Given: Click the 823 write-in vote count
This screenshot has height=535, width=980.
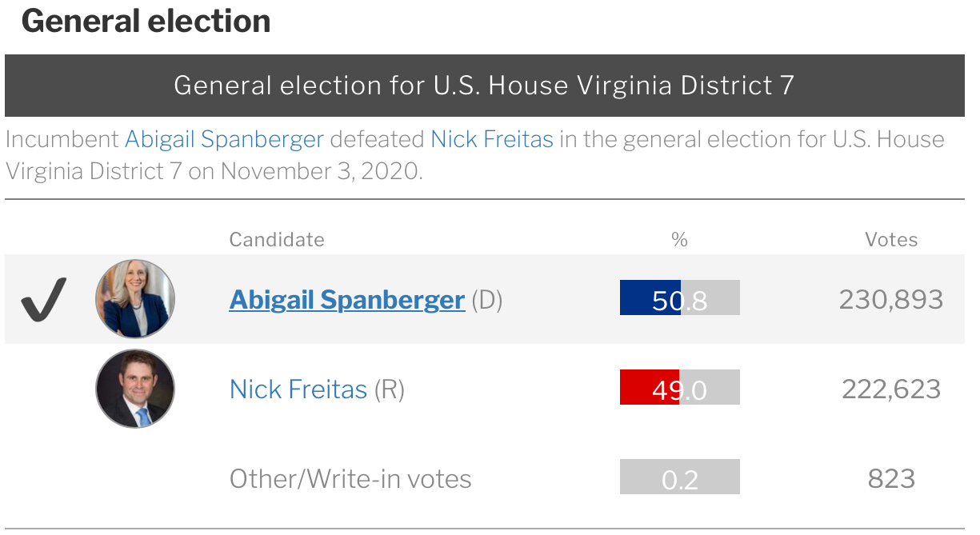Looking at the screenshot, I should coord(890,478).
